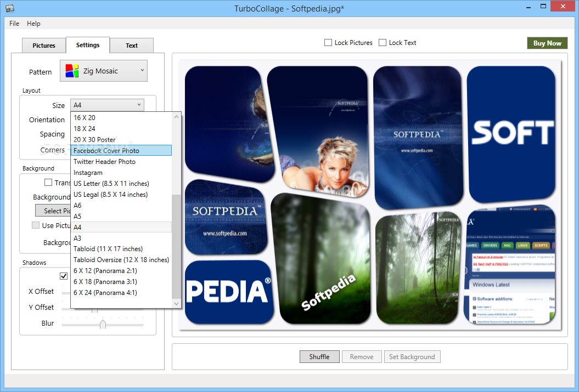This screenshot has height=392, width=579.
Task: Open the Help menu
Action: [x=33, y=23]
